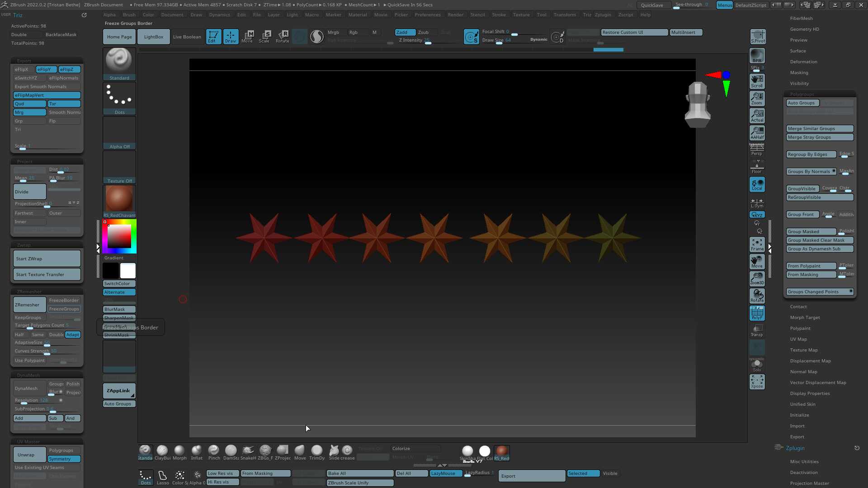The height and width of the screenshot is (488, 868).
Task: Open the Preferences menu
Action: (x=428, y=15)
